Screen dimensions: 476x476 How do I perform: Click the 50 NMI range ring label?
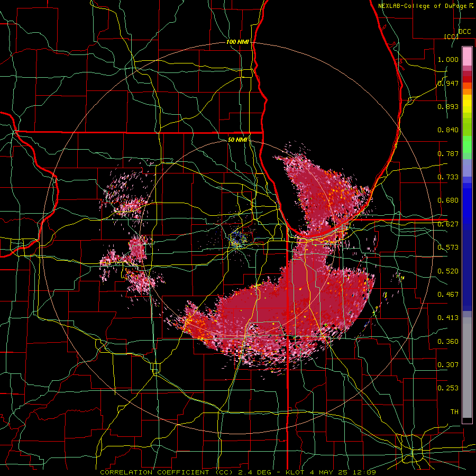point(237,140)
